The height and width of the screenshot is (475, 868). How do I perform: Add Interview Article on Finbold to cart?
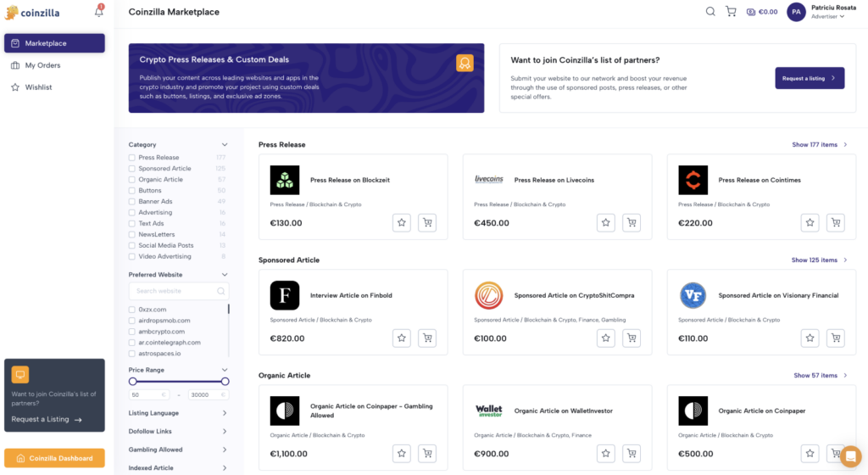coord(427,338)
